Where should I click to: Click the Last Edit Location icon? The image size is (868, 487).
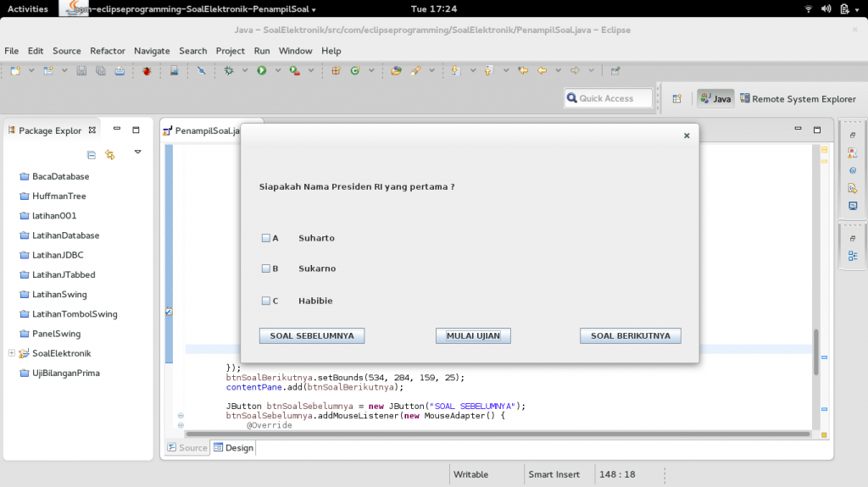(x=522, y=70)
